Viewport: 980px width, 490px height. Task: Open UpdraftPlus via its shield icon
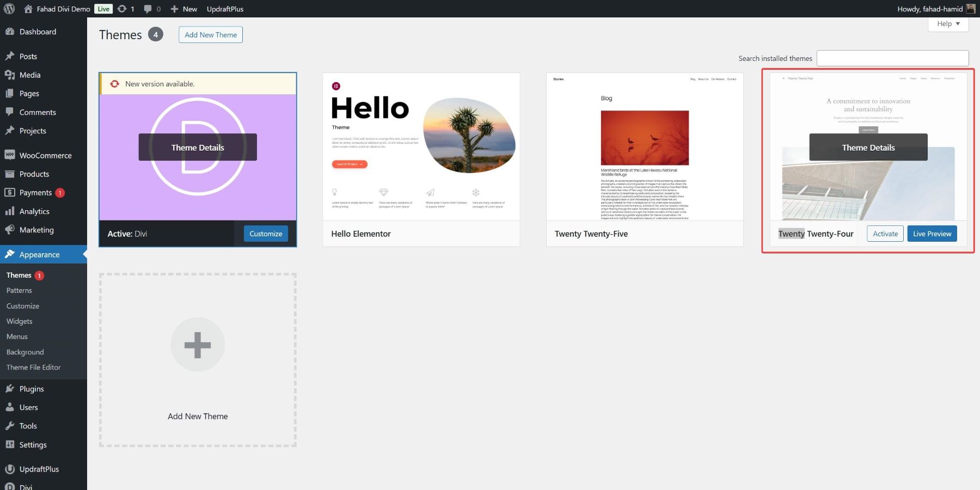point(11,469)
